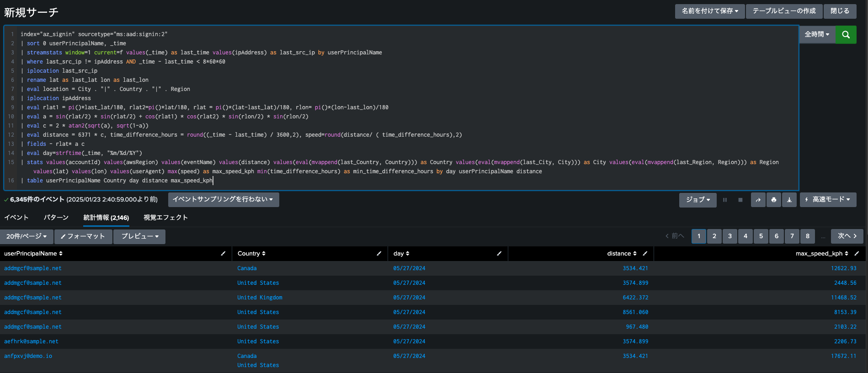Export results with download icon
This screenshot has width=868, height=373.
[789, 200]
